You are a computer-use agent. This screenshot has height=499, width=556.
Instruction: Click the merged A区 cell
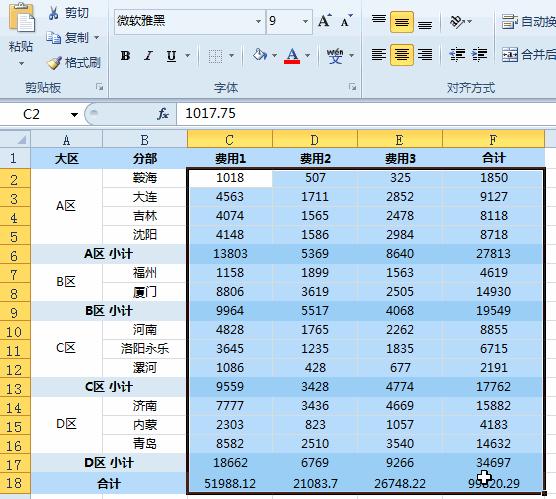tap(67, 206)
